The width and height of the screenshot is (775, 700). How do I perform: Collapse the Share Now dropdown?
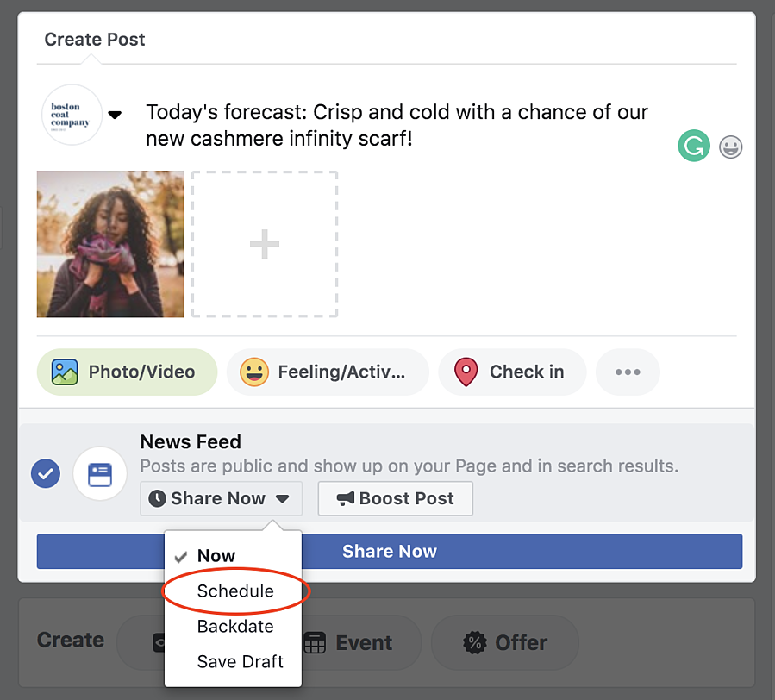tap(221, 498)
